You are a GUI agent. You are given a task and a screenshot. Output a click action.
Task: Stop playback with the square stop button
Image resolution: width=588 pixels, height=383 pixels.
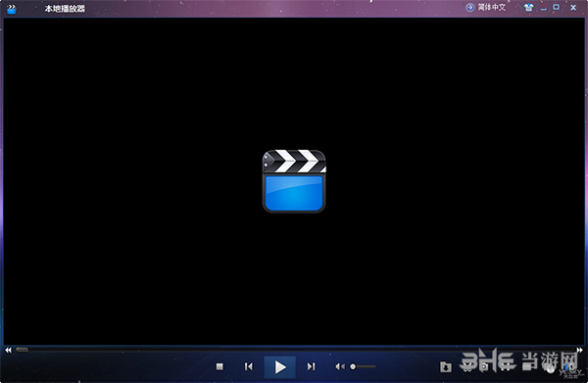pos(220,366)
